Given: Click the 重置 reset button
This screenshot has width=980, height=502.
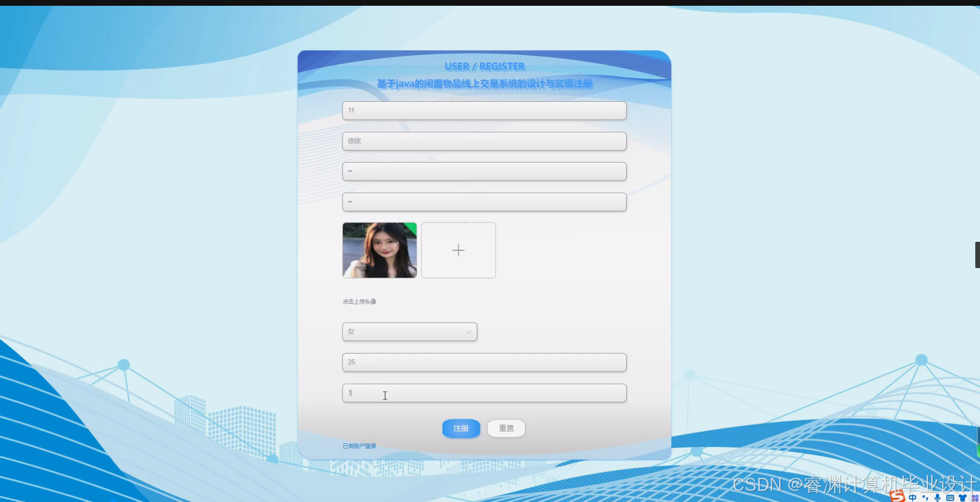Looking at the screenshot, I should click(505, 428).
